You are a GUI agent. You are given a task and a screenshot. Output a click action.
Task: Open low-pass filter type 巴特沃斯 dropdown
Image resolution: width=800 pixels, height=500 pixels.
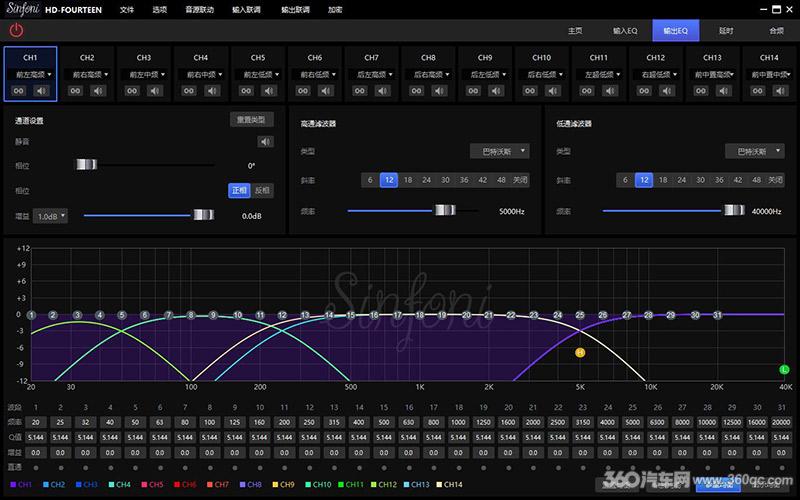(755, 151)
